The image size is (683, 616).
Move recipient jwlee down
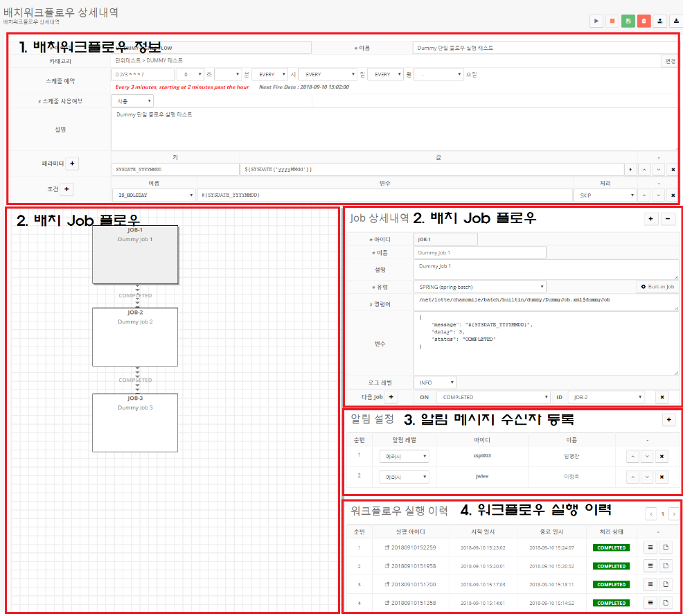click(647, 477)
